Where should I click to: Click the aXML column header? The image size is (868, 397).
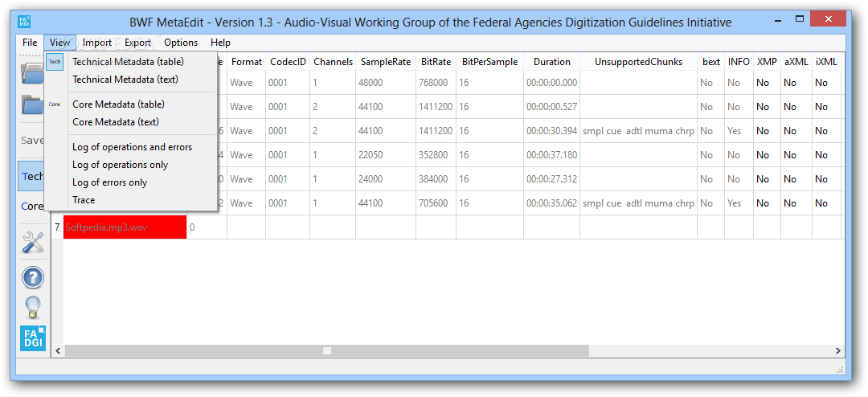tap(796, 62)
